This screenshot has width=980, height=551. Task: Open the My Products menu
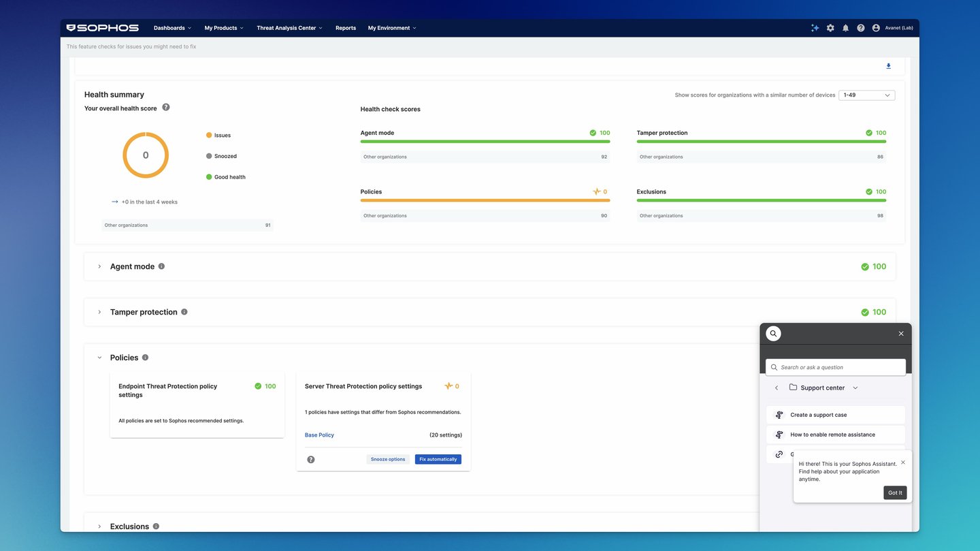click(224, 28)
